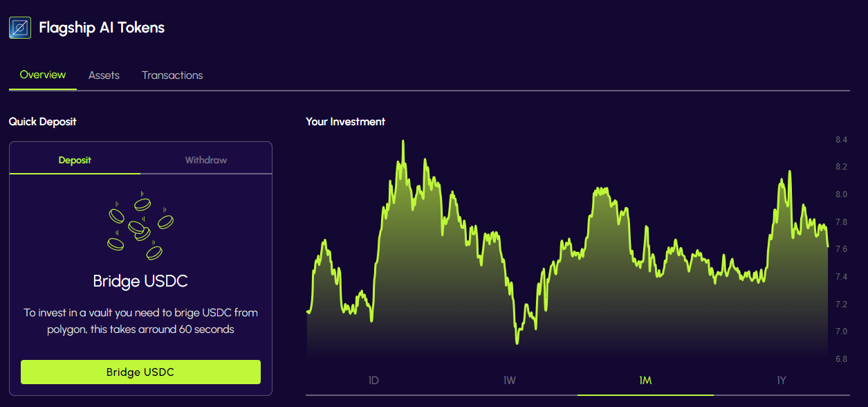The width and height of the screenshot is (868, 407).
Task: Set chart range to 1M
Action: (x=645, y=381)
